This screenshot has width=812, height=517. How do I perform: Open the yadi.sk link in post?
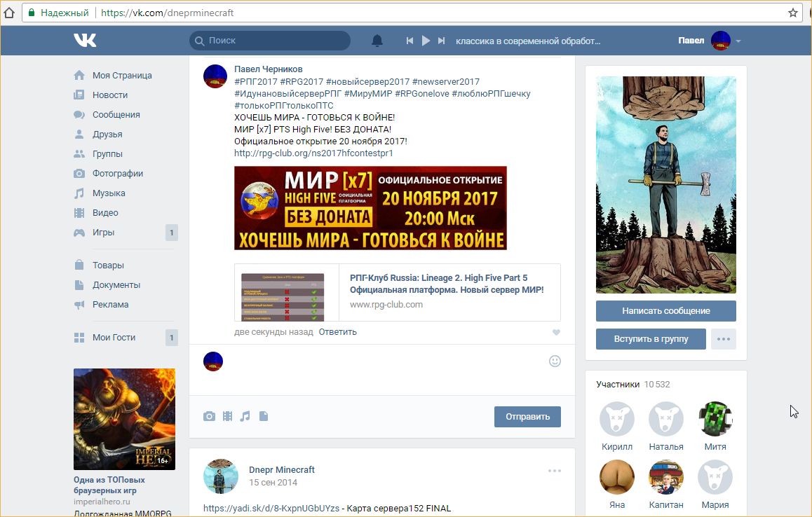[271, 508]
